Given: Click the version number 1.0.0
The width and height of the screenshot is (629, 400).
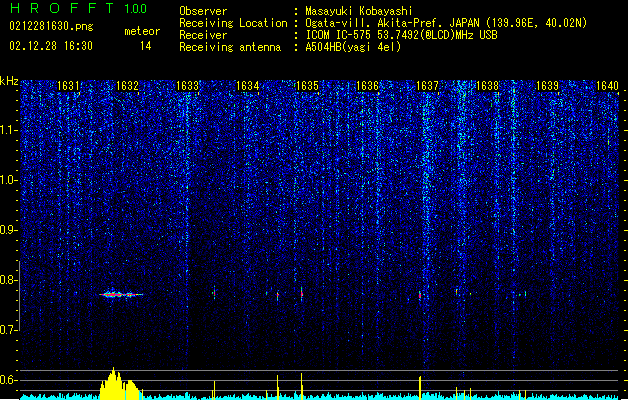Looking at the screenshot, I should pos(136,8).
